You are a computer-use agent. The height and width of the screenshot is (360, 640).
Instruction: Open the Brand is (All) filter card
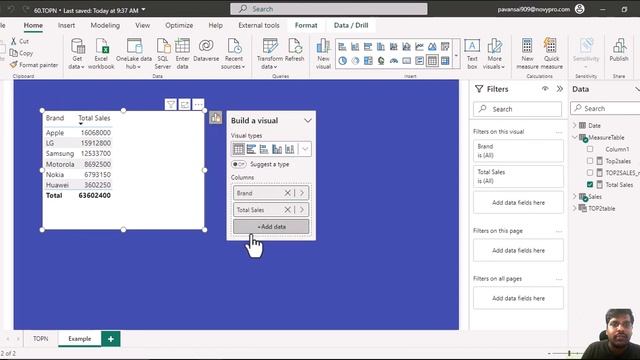coord(518,151)
